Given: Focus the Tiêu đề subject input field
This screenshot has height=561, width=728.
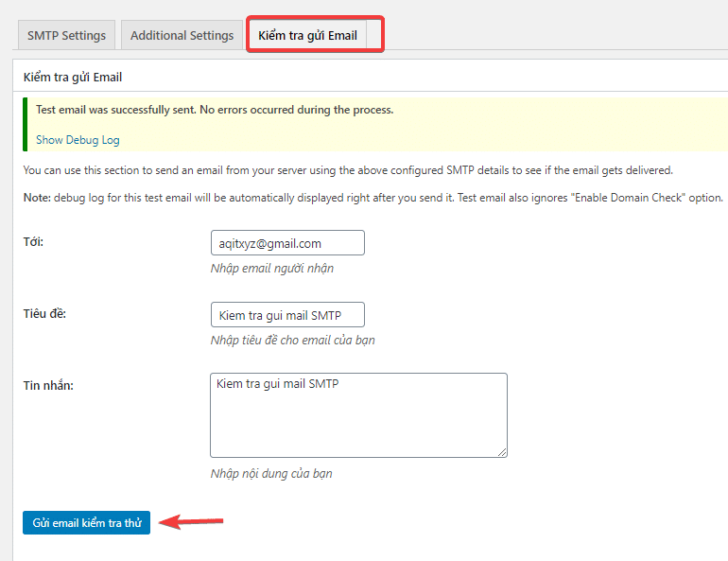Looking at the screenshot, I should coord(287,315).
